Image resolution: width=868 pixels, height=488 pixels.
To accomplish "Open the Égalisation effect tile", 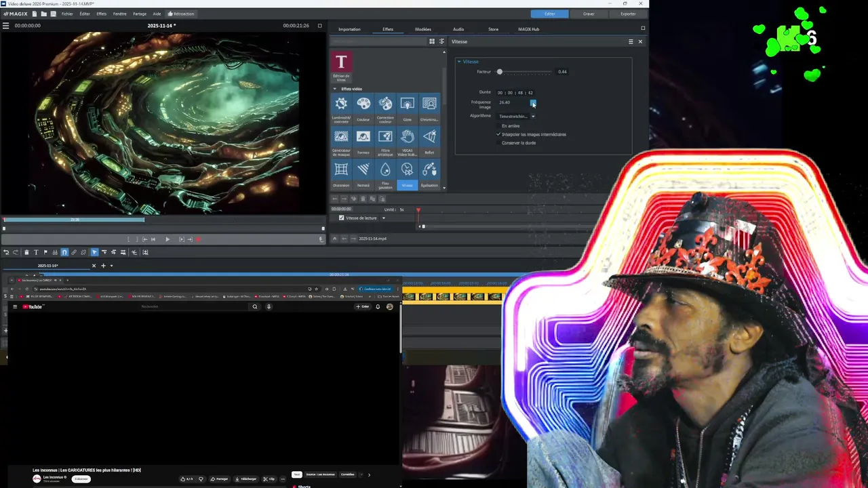I will [429, 174].
